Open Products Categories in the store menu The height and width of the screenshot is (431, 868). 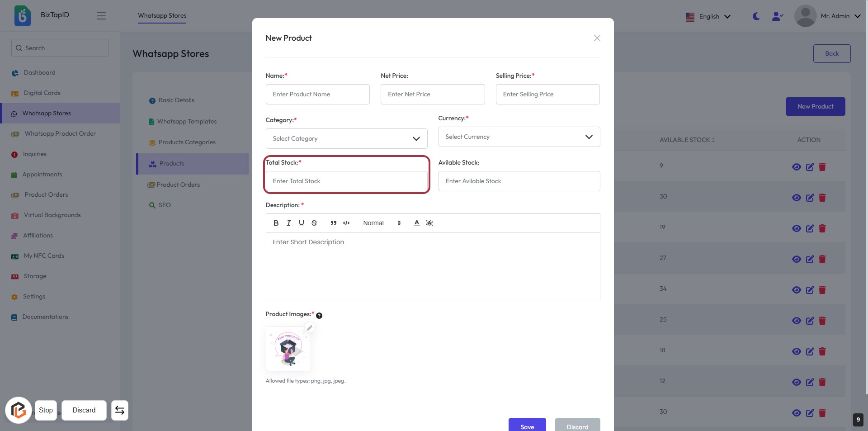(x=187, y=142)
